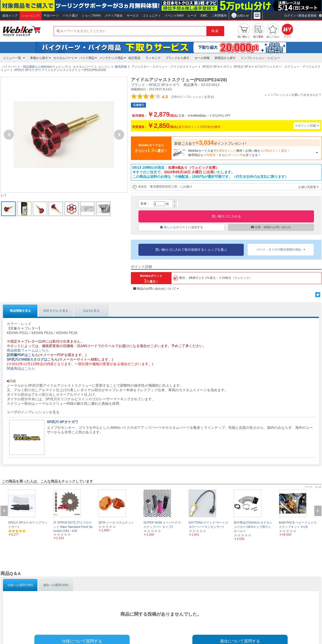Click the notification bell お知らせ
This screenshot has width=322, height=644.
pyautogui.click(x=240, y=16)
